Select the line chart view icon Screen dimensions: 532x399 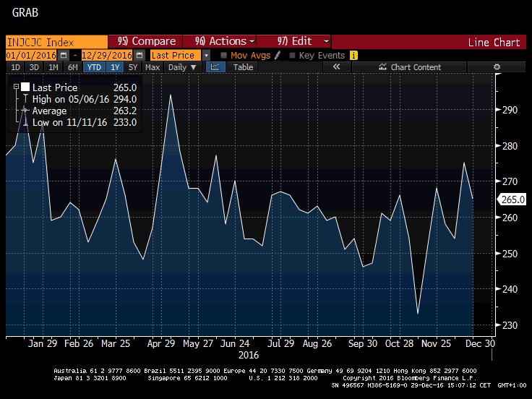click(215, 67)
